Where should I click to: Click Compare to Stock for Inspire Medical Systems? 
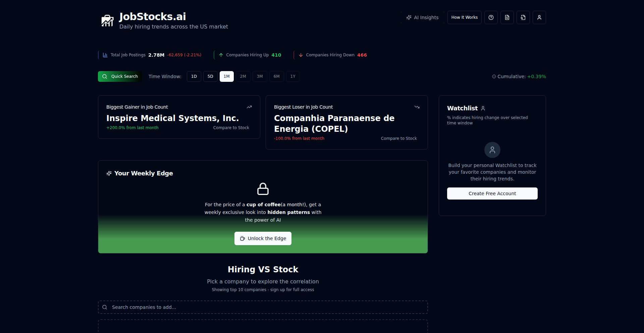[231, 127]
